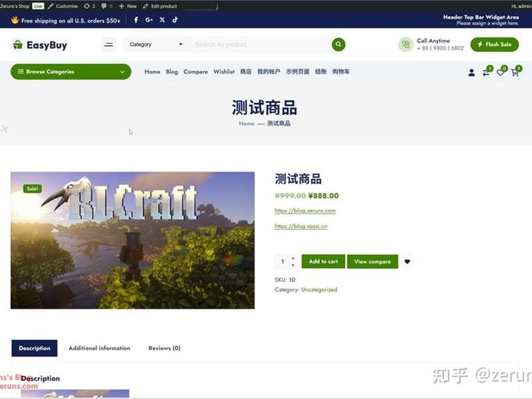Open the Wishlist menu item
The image size is (532, 399).
pyautogui.click(x=224, y=72)
